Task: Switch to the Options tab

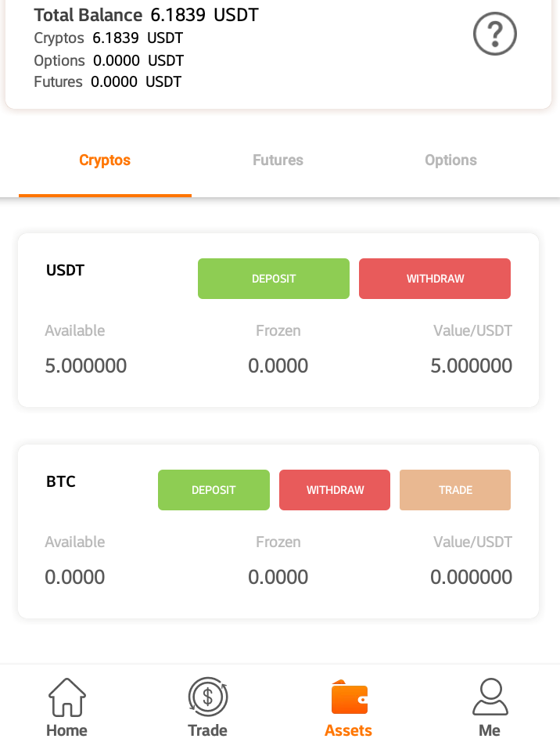Action: 451,160
